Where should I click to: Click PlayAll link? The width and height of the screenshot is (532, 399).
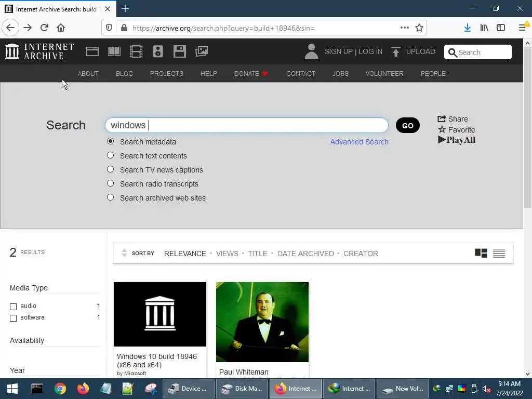coord(457,140)
